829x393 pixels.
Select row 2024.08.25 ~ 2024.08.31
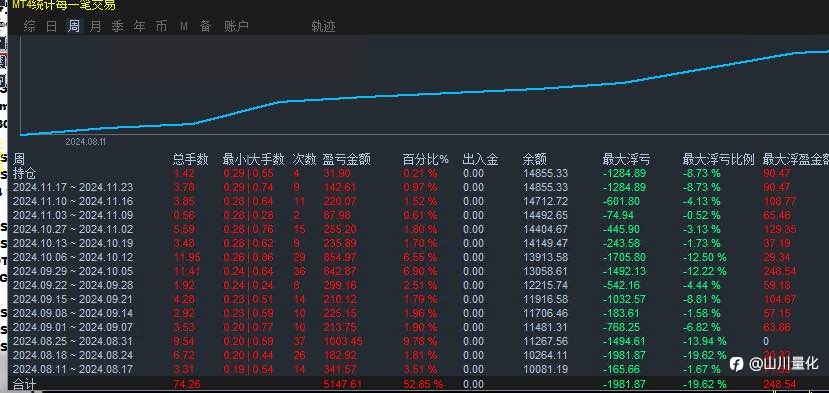pyautogui.click(x=73, y=341)
